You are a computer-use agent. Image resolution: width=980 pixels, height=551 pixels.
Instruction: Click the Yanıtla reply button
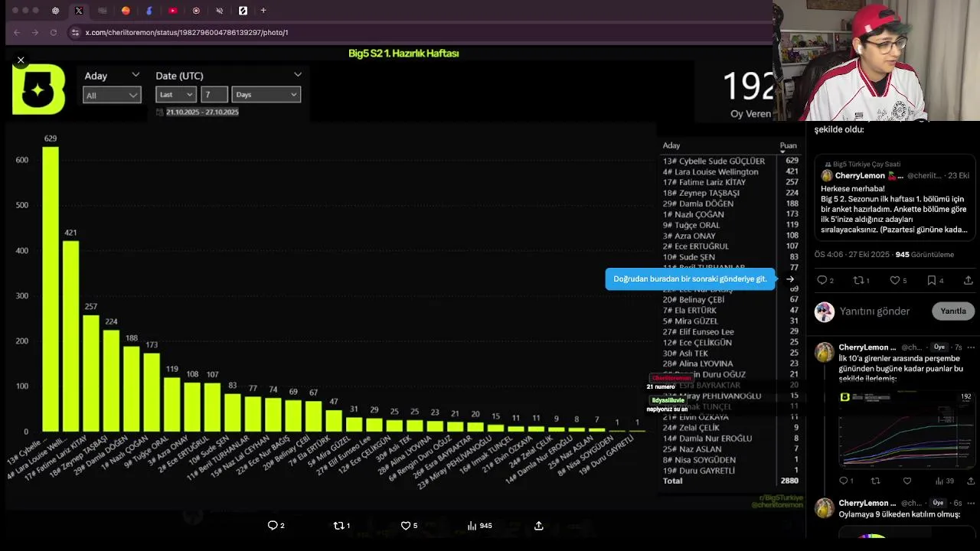pyautogui.click(x=953, y=311)
